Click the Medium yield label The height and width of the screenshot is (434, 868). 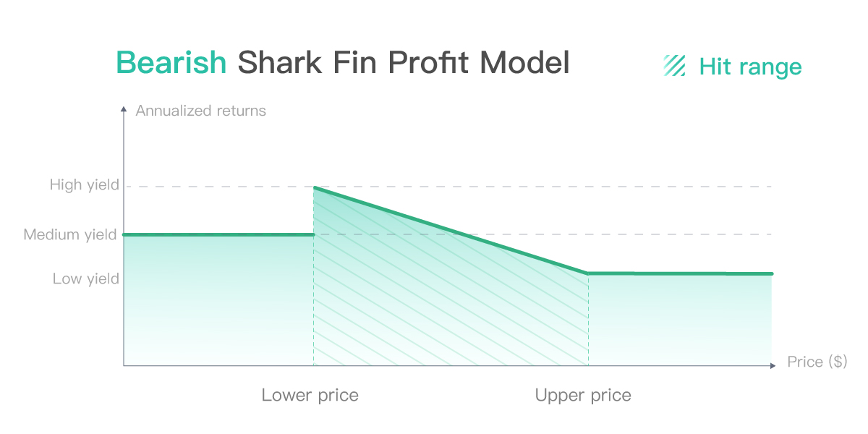[70, 234]
